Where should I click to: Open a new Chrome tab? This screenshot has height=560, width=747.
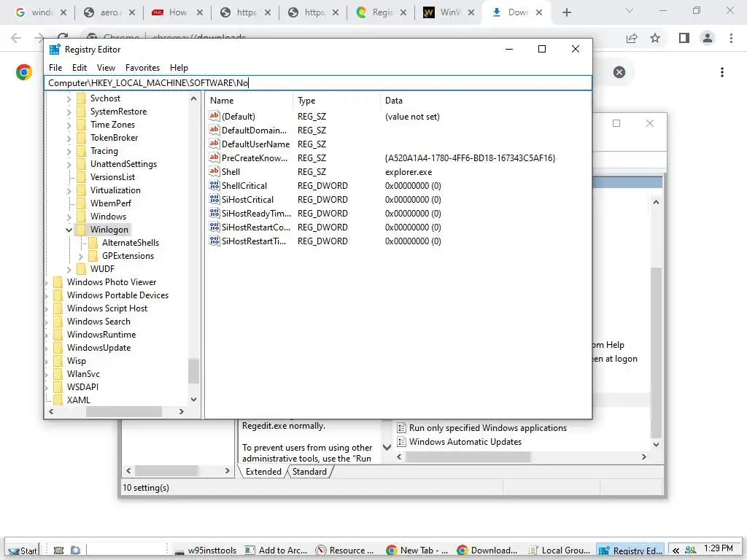point(566,12)
